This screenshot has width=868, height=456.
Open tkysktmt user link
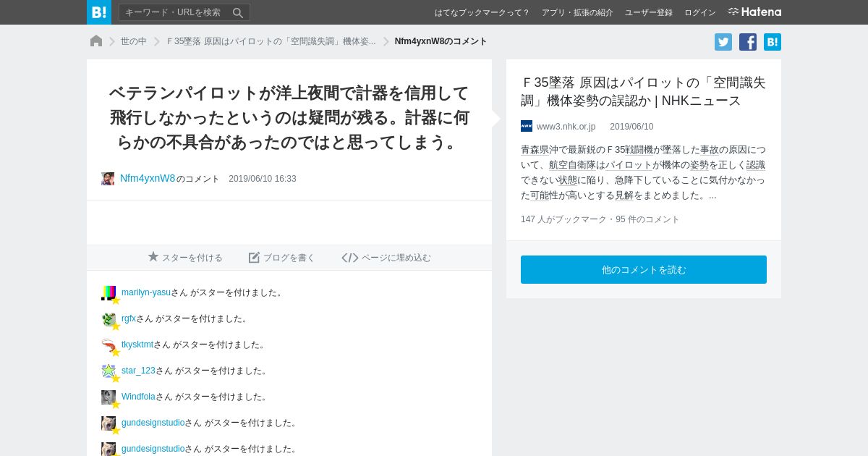pyautogui.click(x=137, y=345)
